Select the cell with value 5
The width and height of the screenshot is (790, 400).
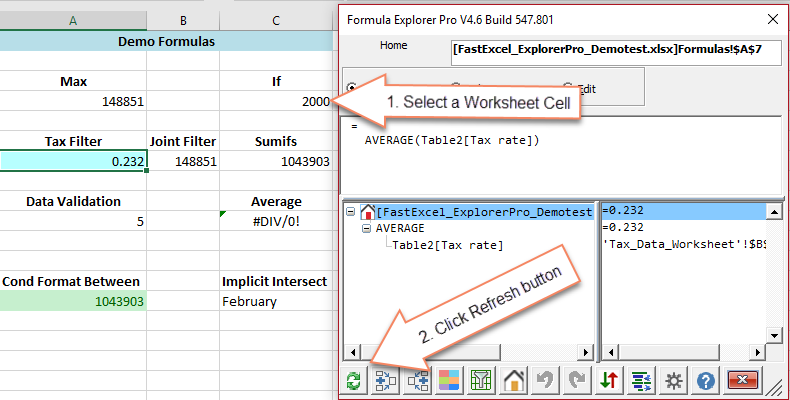tap(73, 221)
